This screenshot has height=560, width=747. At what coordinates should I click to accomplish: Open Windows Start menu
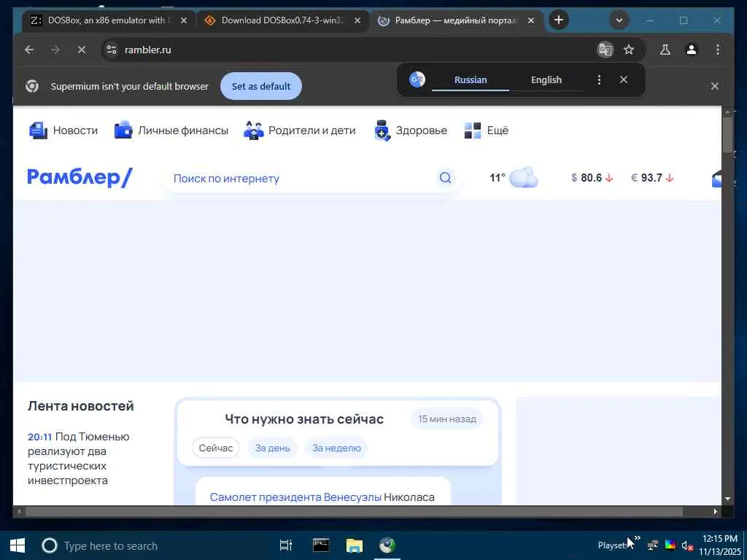tap(18, 545)
